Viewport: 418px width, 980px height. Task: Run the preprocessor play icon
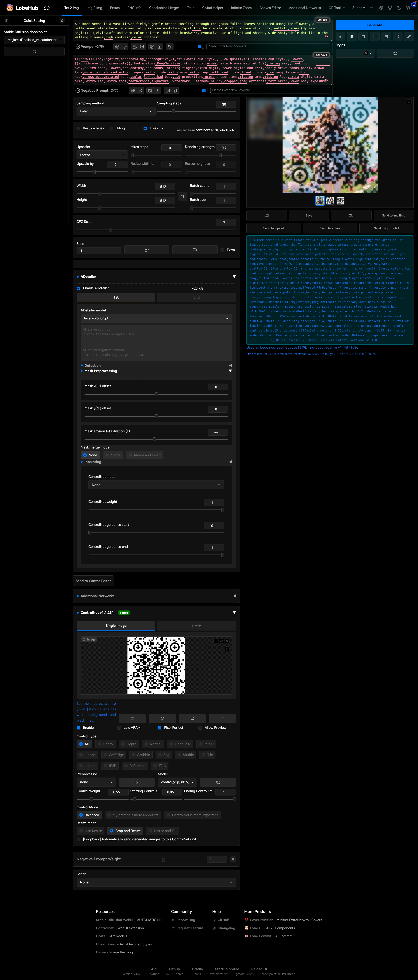tap(137, 782)
